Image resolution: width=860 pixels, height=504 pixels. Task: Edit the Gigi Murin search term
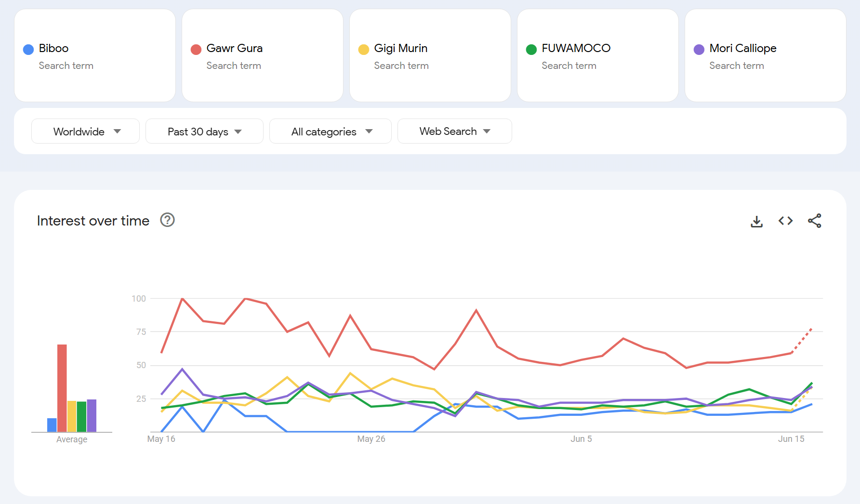430,55
